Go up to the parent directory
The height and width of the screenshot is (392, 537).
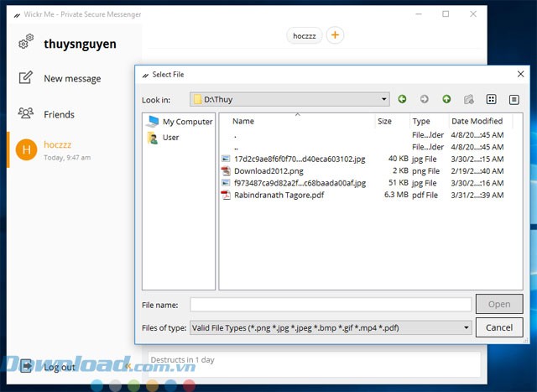pyautogui.click(x=446, y=99)
